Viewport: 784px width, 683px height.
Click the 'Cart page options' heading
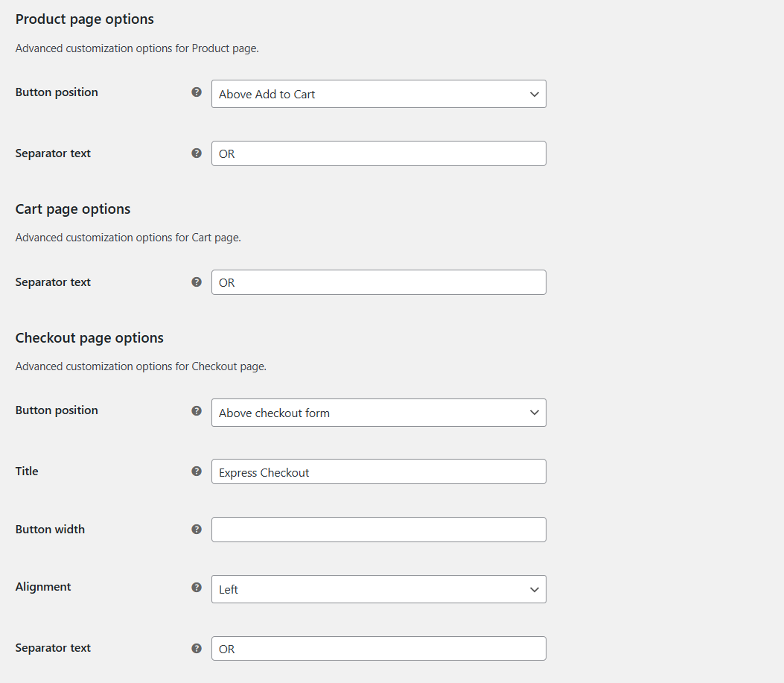[73, 209]
